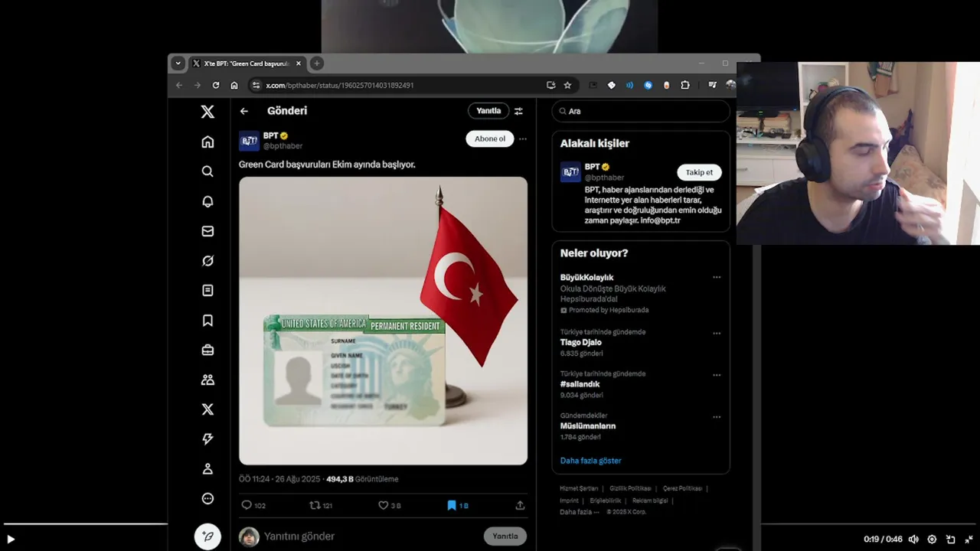980x551 pixels.
Task: Click the Ara search field
Action: (x=641, y=111)
